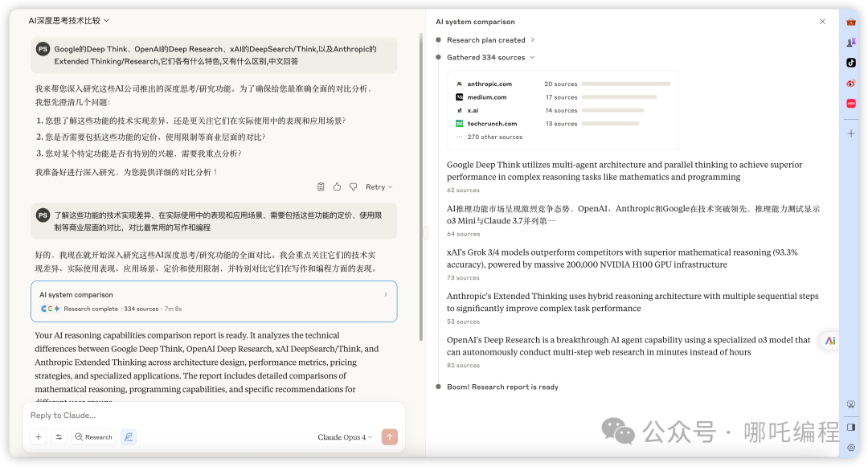Send the message with the arrow button
Image resolution: width=868 pixels, height=467 pixels.
coord(390,436)
